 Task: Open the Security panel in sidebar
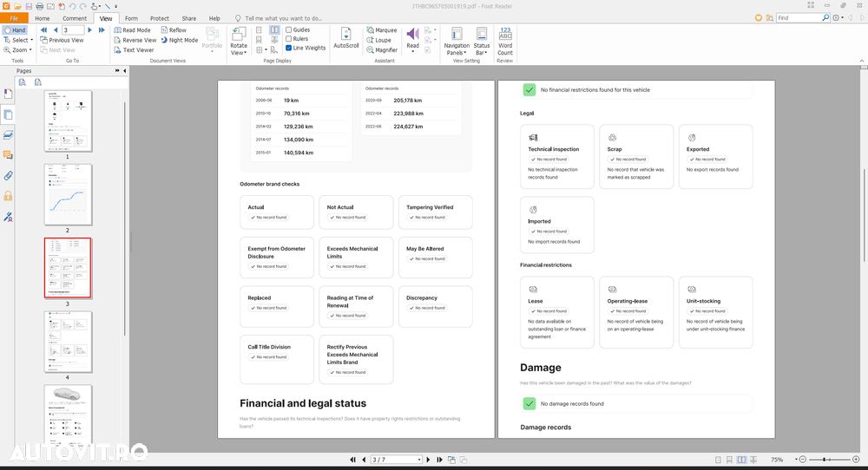tap(8, 196)
